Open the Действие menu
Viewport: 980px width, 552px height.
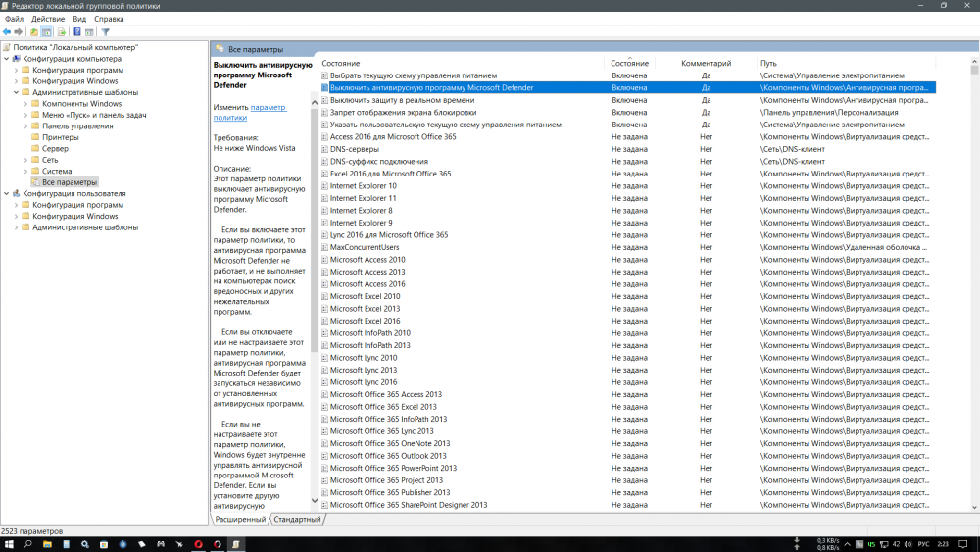tap(48, 19)
